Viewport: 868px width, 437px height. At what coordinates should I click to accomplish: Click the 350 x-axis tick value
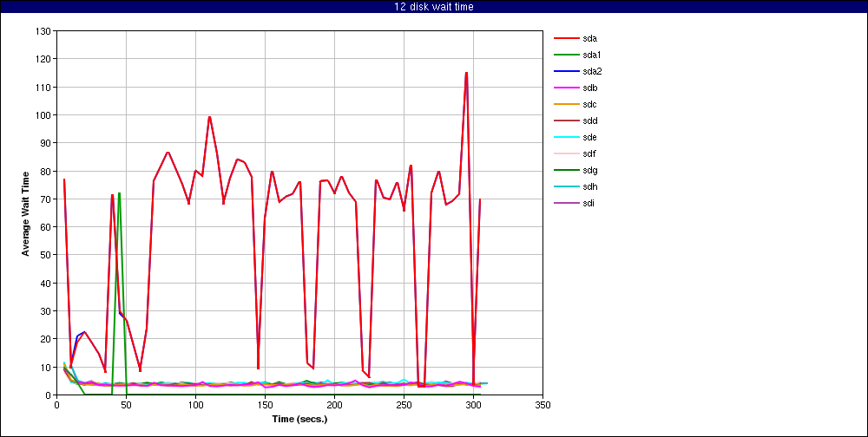click(542, 405)
